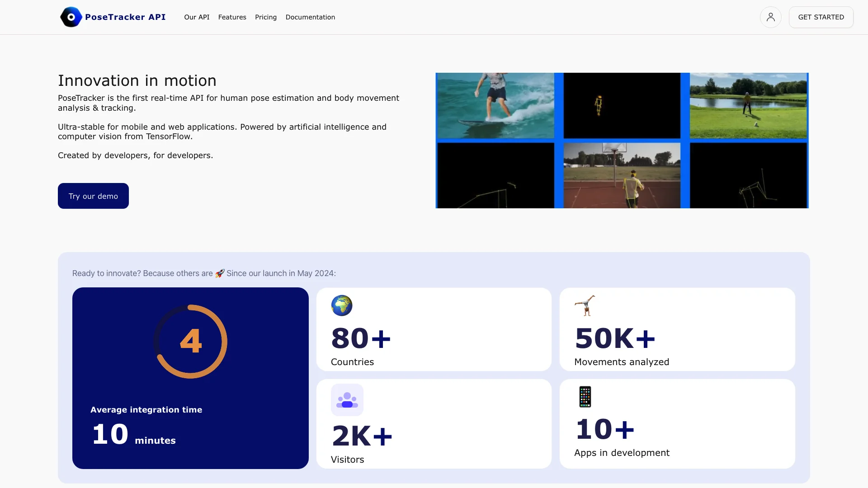Click the phone icon above Apps in development
868x488 pixels.
click(x=585, y=397)
